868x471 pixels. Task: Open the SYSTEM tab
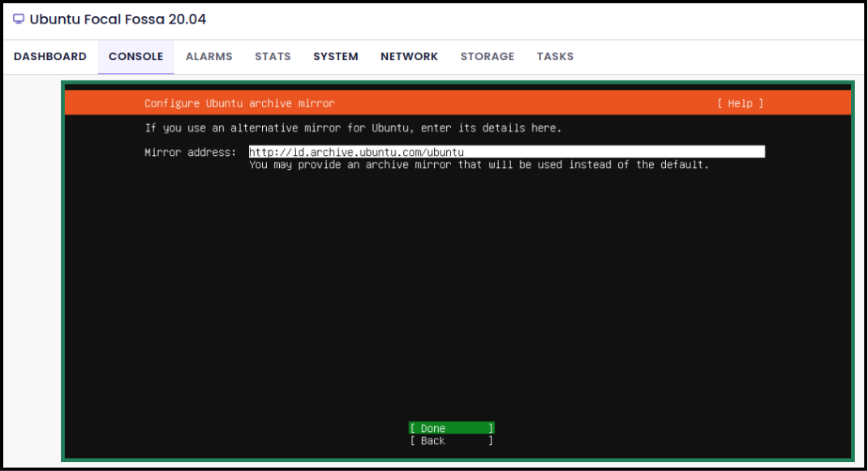coord(336,57)
